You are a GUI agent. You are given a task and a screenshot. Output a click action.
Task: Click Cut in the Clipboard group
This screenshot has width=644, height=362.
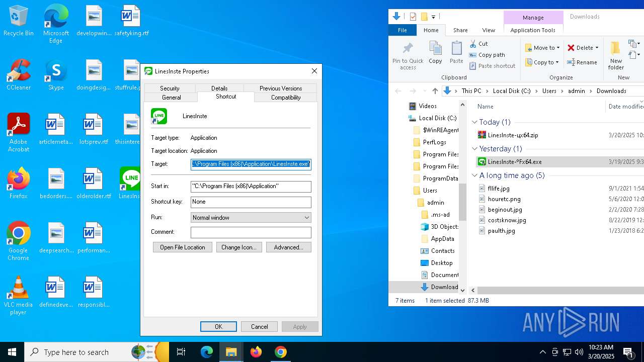(478, 44)
